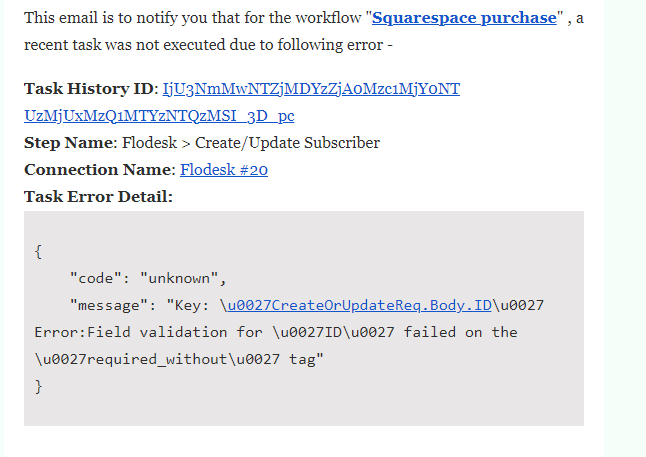This screenshot has width=646, height=457.
Task: Open the Flodesk #20 connection link
Action: (x=224, y=170)
